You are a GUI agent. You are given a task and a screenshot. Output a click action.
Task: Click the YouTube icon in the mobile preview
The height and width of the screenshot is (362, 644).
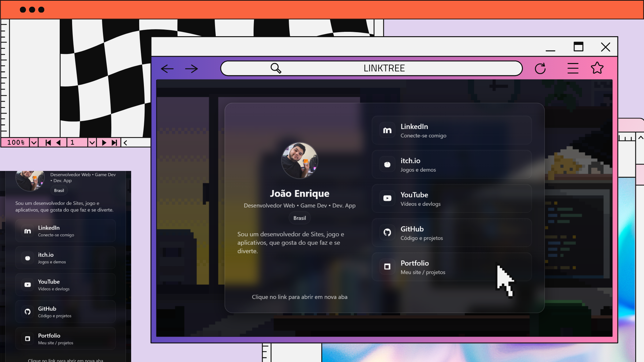[x=28, y=285]
